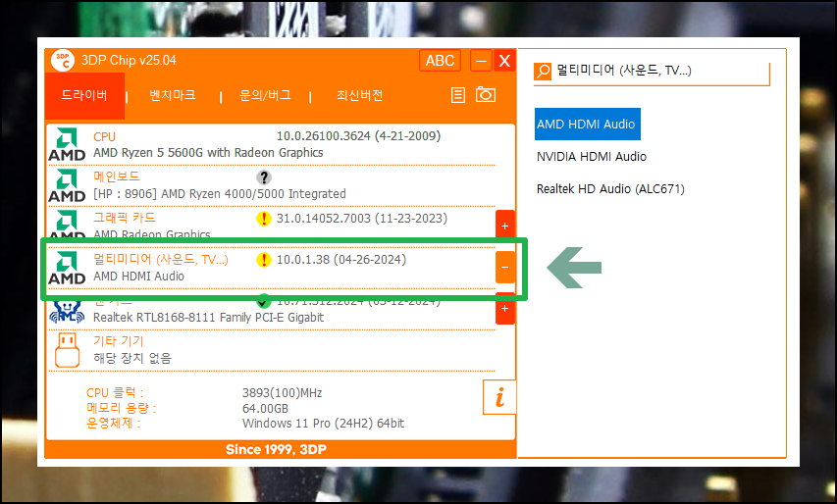Click the AMD logo beside 멀티미디어
The image size is (837, 504).
pyautogui.click(x=67, y=269)
